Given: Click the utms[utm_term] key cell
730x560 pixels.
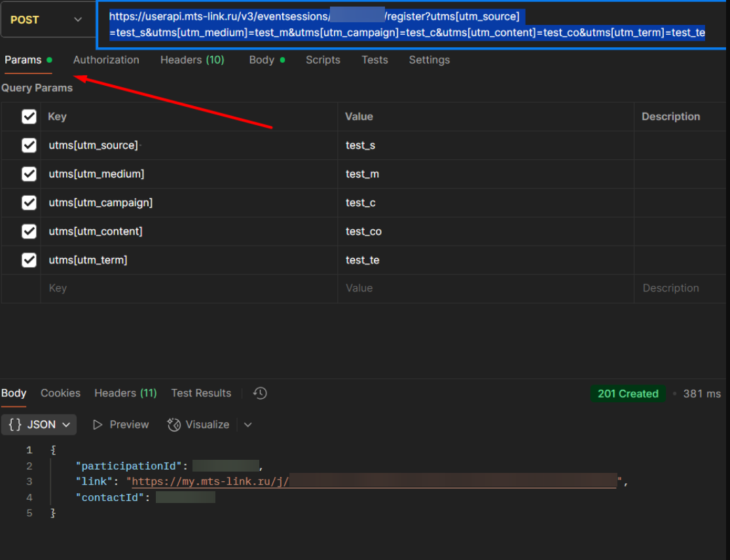Looking at the screenshot, I should pyautogui.click(x=189, y=260).
